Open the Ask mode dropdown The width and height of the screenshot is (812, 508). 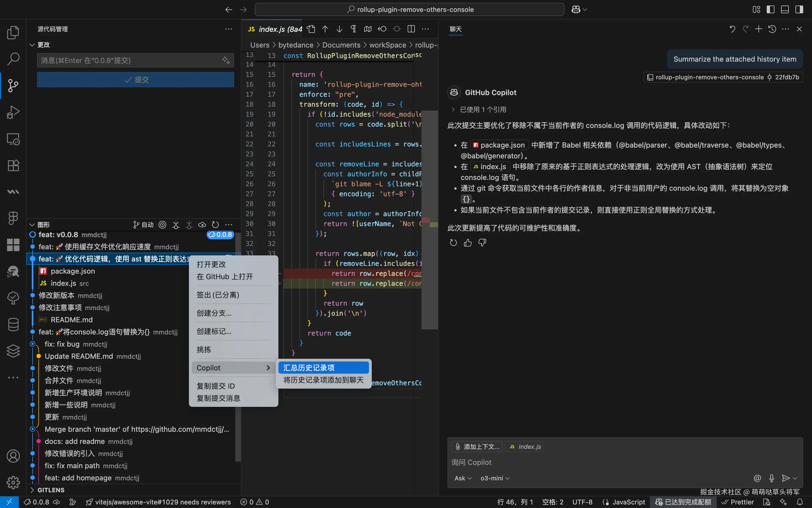(x=463, y=478)
